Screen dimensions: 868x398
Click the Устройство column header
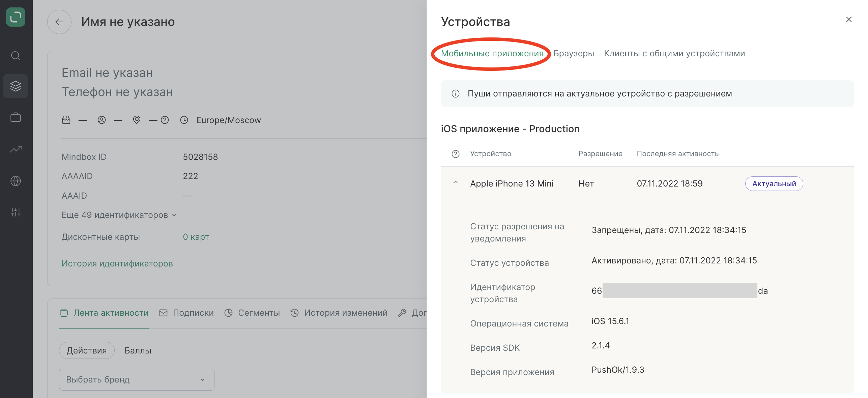coord(491,154)
